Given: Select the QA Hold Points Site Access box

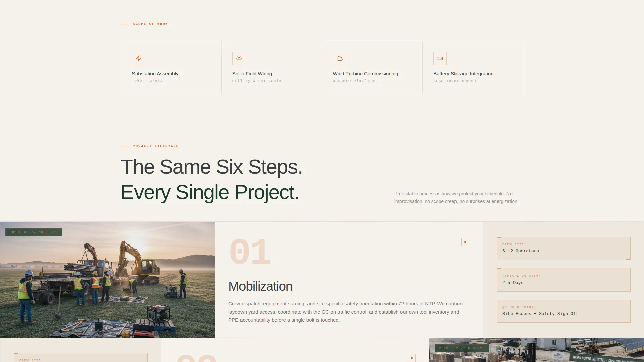Looking at the screenshot, I should point(563,311).
